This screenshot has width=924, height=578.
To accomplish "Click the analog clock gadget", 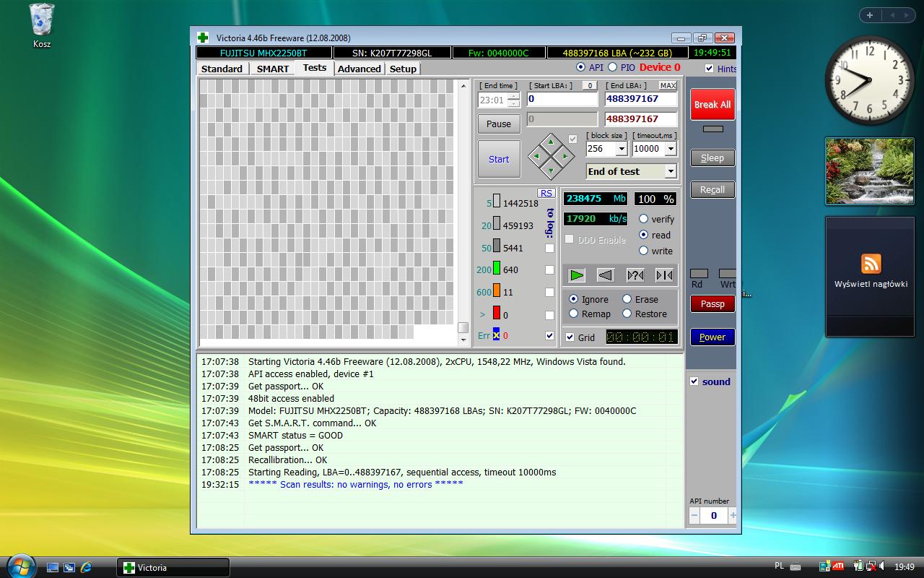I will pyautogui.click(x=869, y=79).
